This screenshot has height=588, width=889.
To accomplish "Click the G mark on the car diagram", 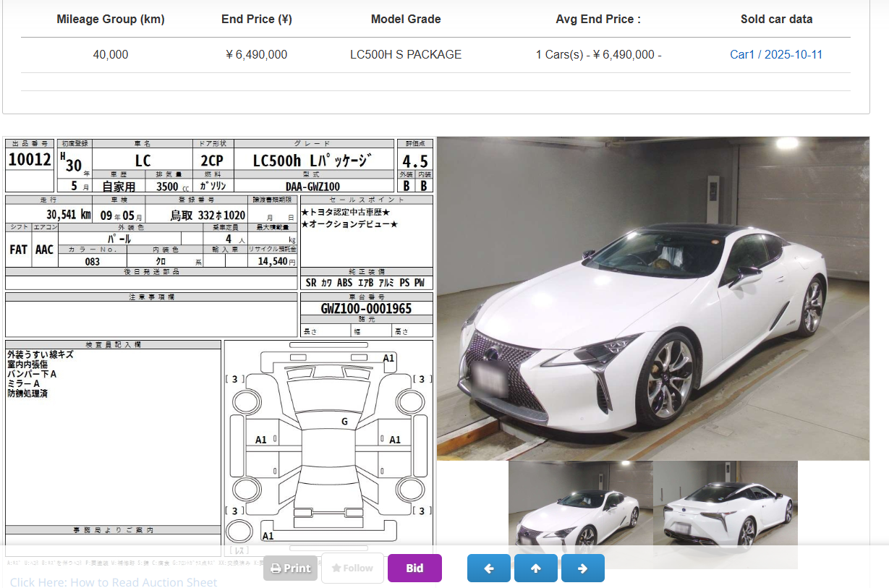I will [344, 421].
